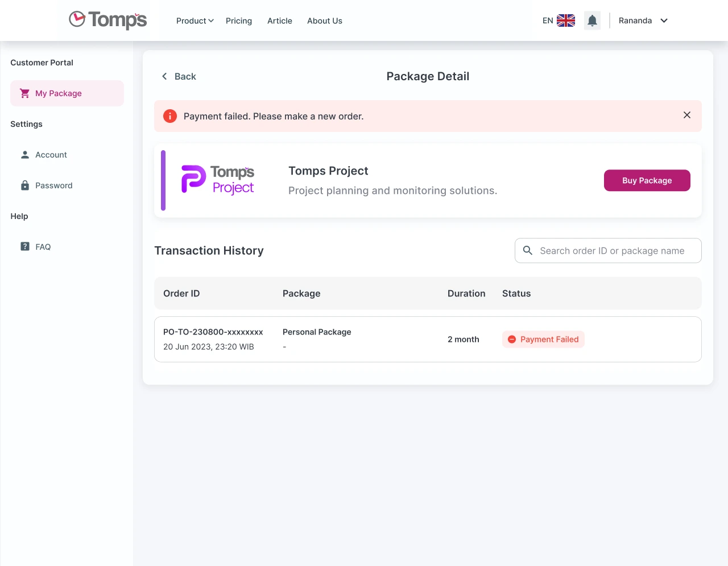
Task: Select the EN language label
Action: (x=547, y=20)
